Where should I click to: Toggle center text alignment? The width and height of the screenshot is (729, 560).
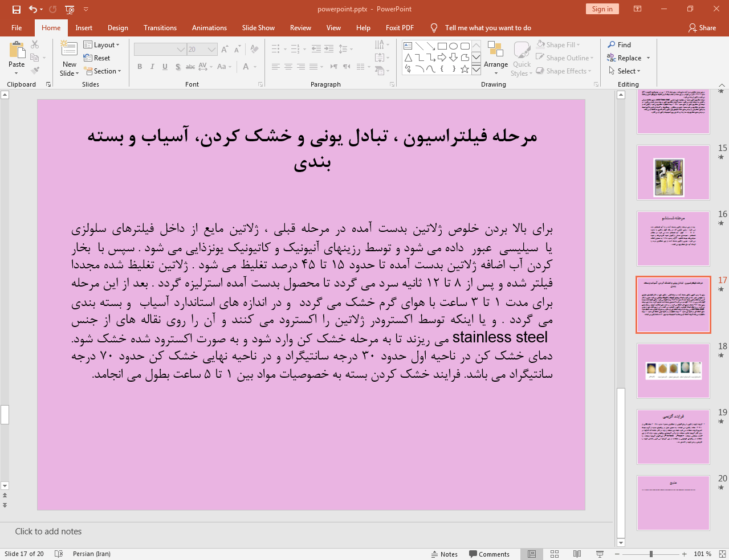point(288,67)
